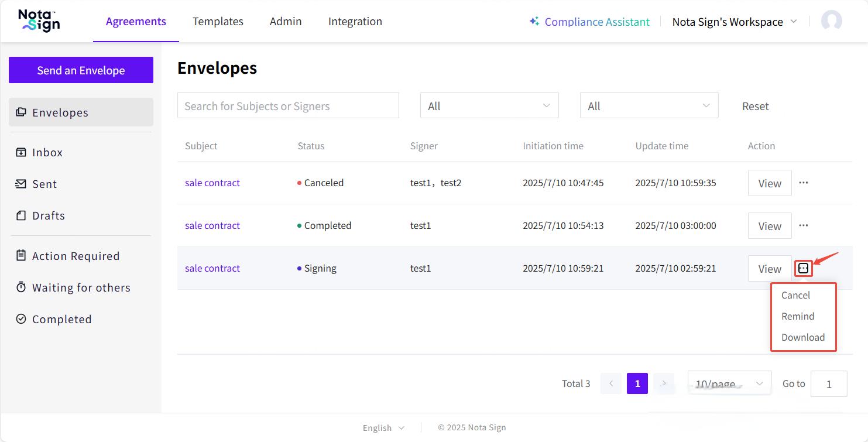Choose Download in the action menu

[802, 337]
